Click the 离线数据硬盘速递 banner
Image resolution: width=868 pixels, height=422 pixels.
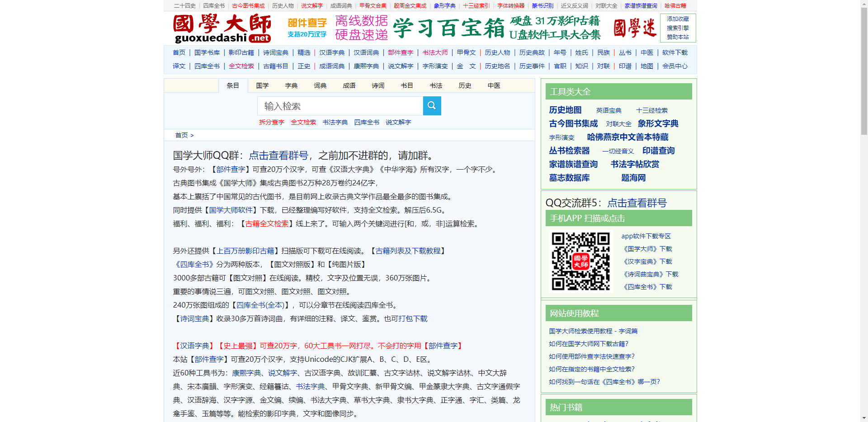(x=361, y=28)
